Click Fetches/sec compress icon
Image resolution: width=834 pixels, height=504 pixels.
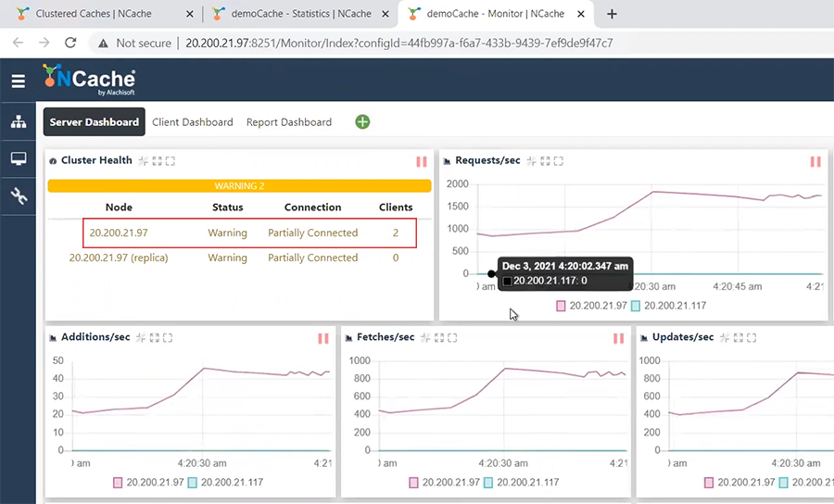pyautogui.click(x=425, y=337)
